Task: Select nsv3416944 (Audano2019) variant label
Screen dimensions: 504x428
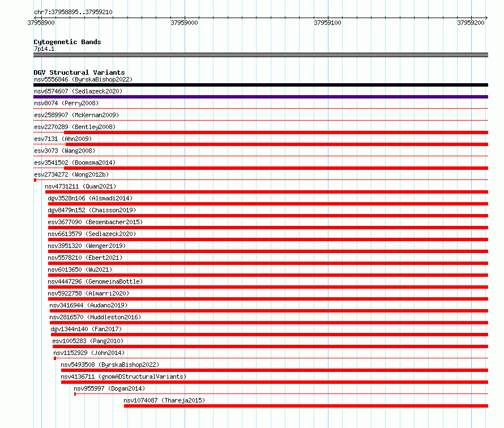Action: [88, 305]
